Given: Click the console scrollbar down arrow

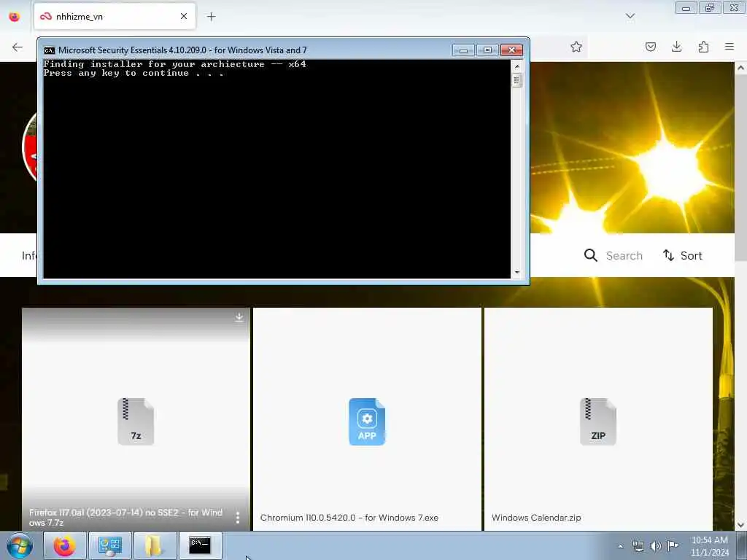Looking at the screenshot, I should [x=517, y=273].
